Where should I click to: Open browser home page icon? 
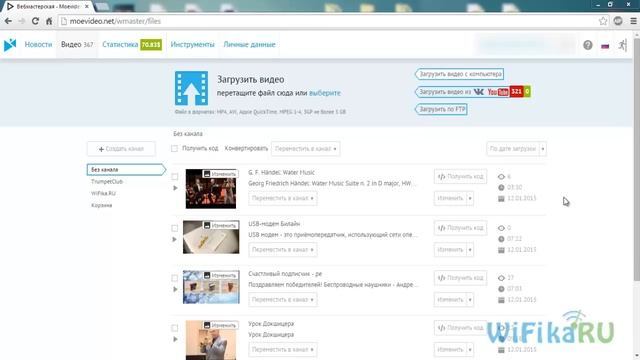click(49, 21)
